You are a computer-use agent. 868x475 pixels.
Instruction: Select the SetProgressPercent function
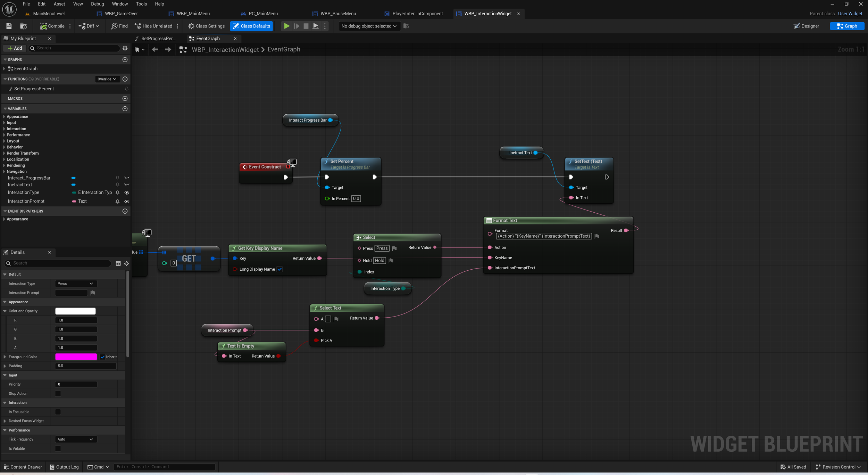tap(34, 89)
